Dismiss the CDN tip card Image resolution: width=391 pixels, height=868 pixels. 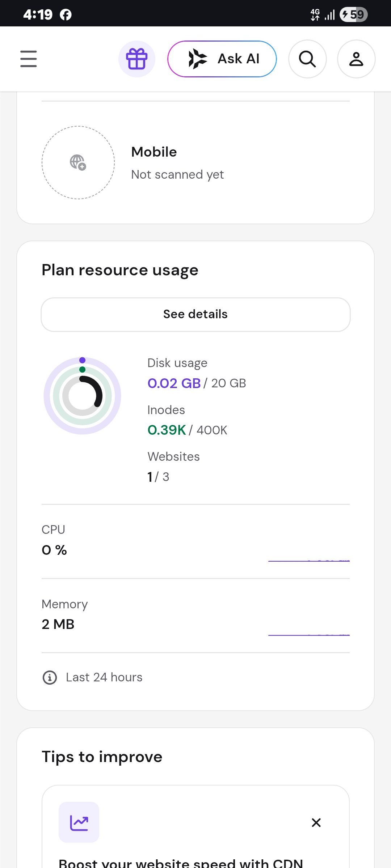tap(316, 823)
